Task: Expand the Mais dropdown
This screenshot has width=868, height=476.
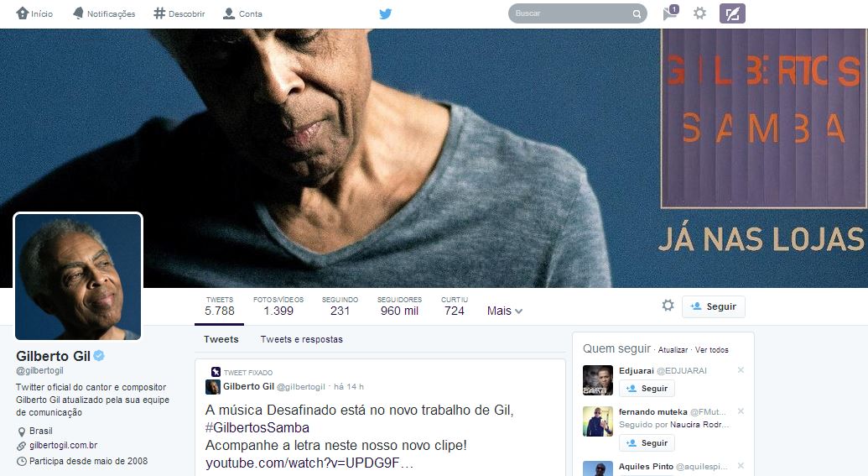Action: (504, 311)
